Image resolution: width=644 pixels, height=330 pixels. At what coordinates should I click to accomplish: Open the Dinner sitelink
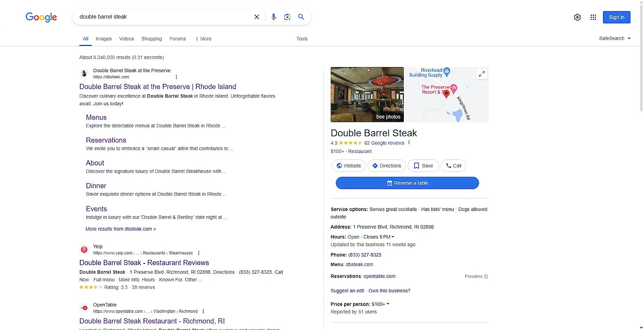(x=96, y=186)
